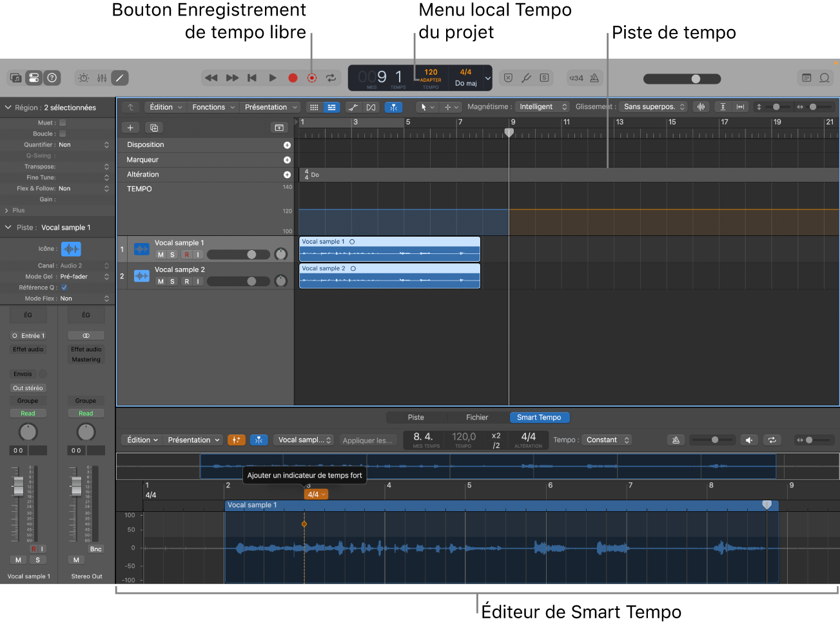Passer à l'onglet Fichier de l'éditeur

pos(476,417)
